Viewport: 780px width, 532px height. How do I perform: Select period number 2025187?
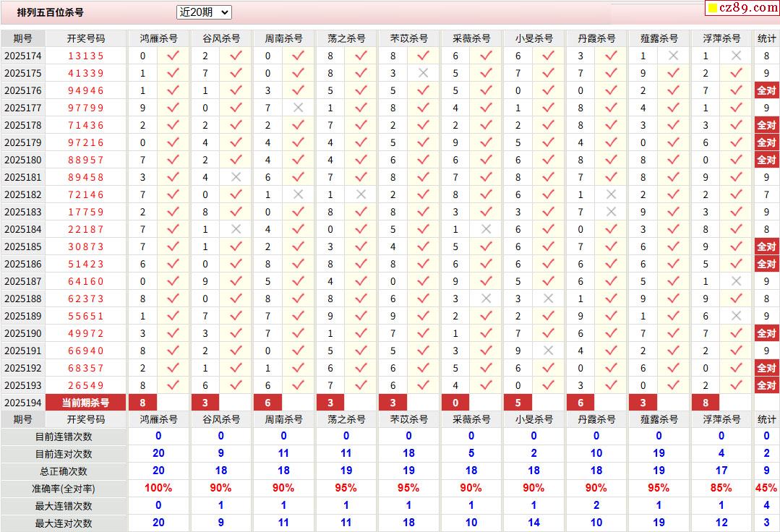(23, 281)
